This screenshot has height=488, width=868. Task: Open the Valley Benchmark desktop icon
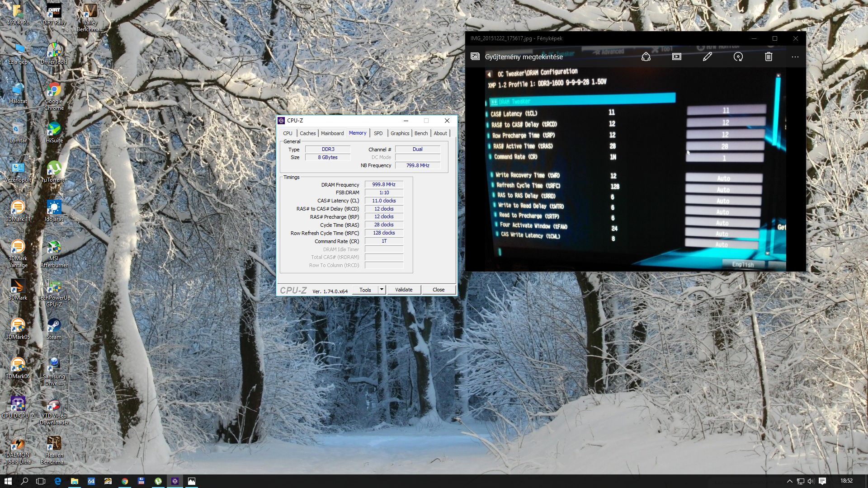[90, 18]
